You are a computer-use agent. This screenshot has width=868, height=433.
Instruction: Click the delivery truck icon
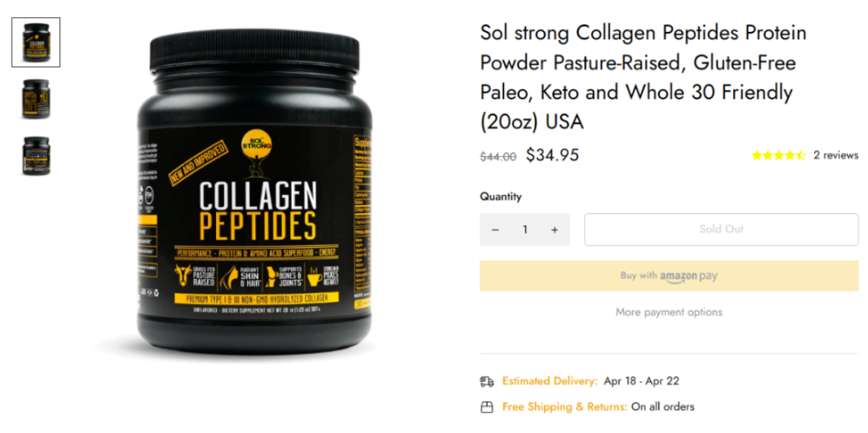pos(487,381)
